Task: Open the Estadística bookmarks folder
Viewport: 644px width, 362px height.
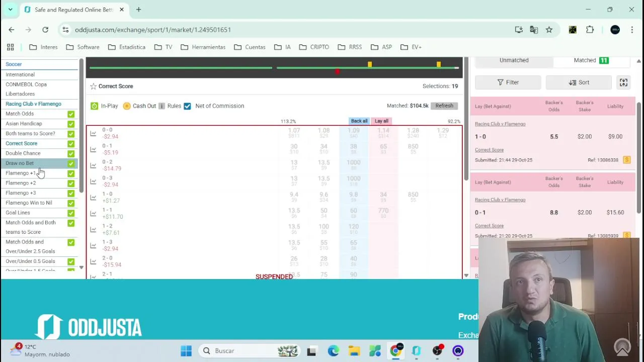Action: pos(126,47)
